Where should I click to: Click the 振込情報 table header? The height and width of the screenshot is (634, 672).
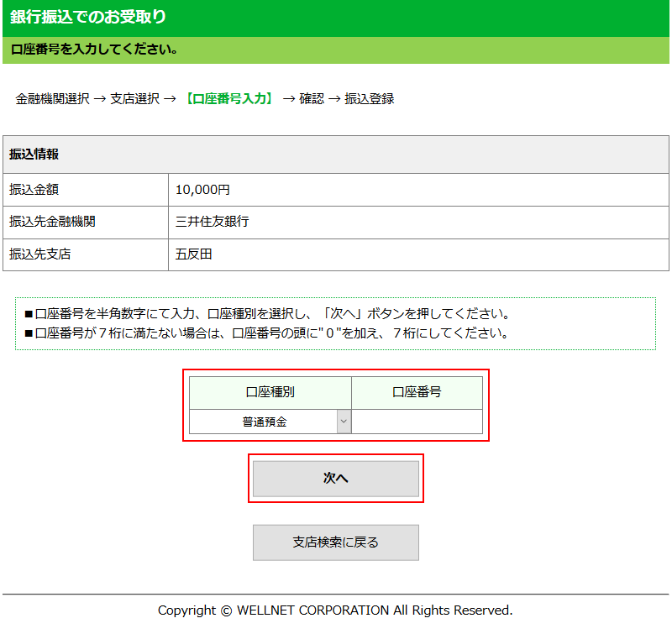(x=34, y=155)
